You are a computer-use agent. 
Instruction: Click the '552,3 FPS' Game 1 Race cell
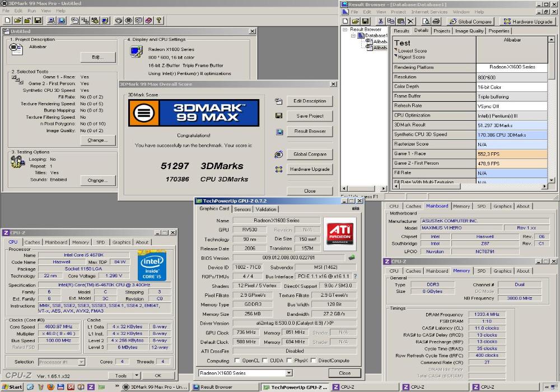pyautogui.click(x=511, y=154)
